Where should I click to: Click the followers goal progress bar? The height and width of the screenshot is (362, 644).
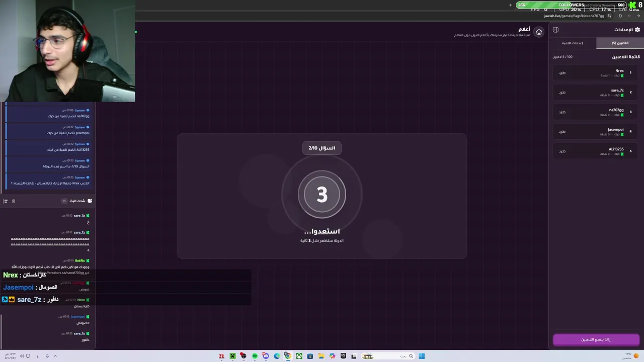point(571,5)
